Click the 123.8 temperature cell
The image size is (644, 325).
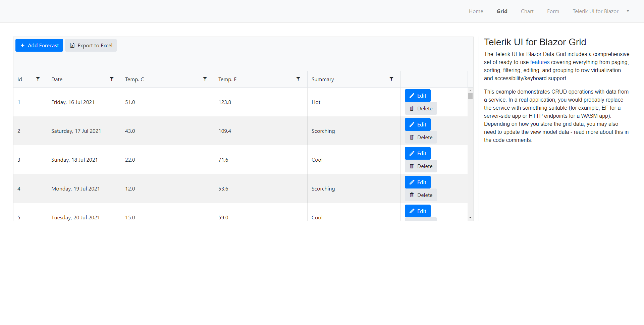click(x=261, y=102)
